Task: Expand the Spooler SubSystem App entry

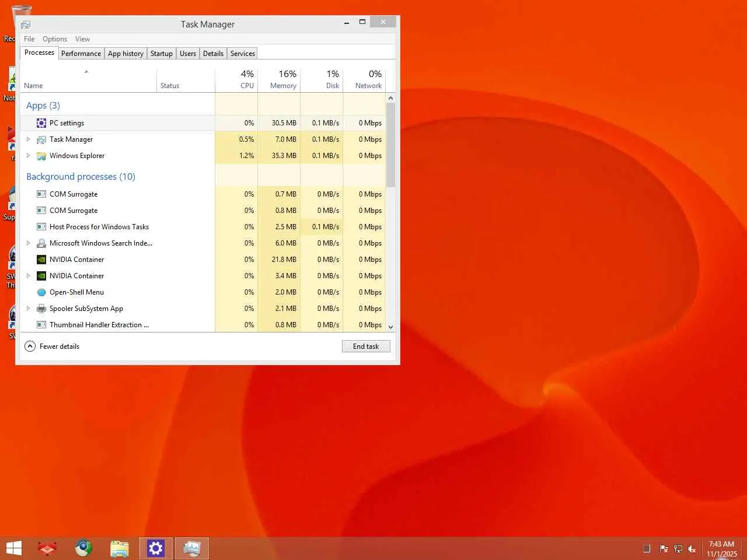Action: (28, 309)
